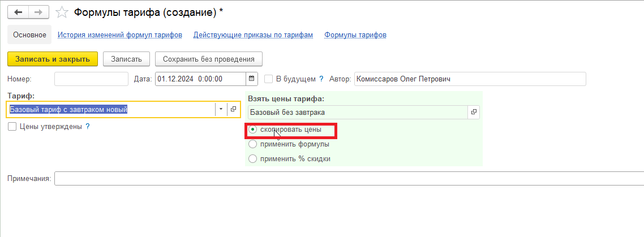
Task: Click the Записать и закрыть button
Action: [53, 59]
